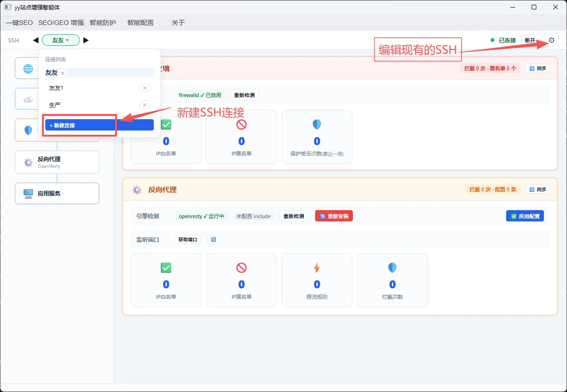Open the SEO/GEO 增强 menu
The image size is (567, 392).
pyautogui.click(x=61, y=23)
